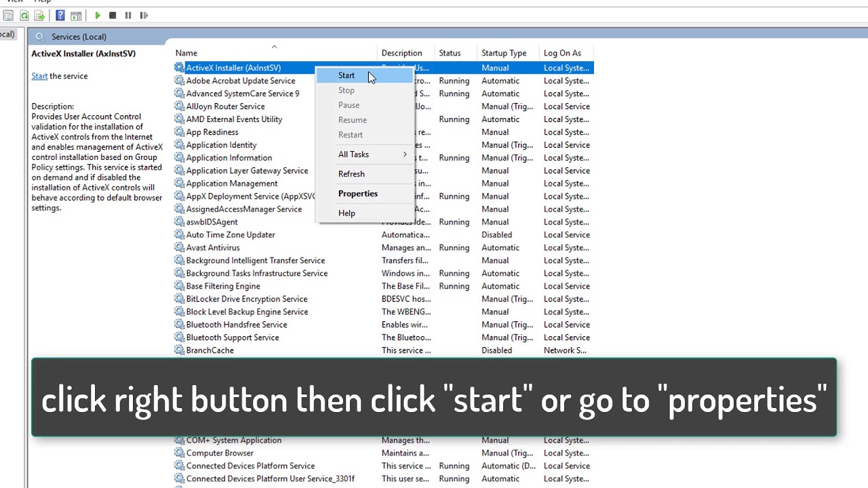Viewport: 868px width, 488px height.
Task: Toggle the sort arrow above Name column
Action: pos(275,47)
